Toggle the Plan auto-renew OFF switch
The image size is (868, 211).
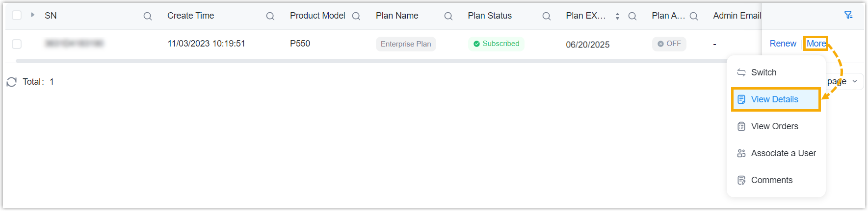click(669, 44)
